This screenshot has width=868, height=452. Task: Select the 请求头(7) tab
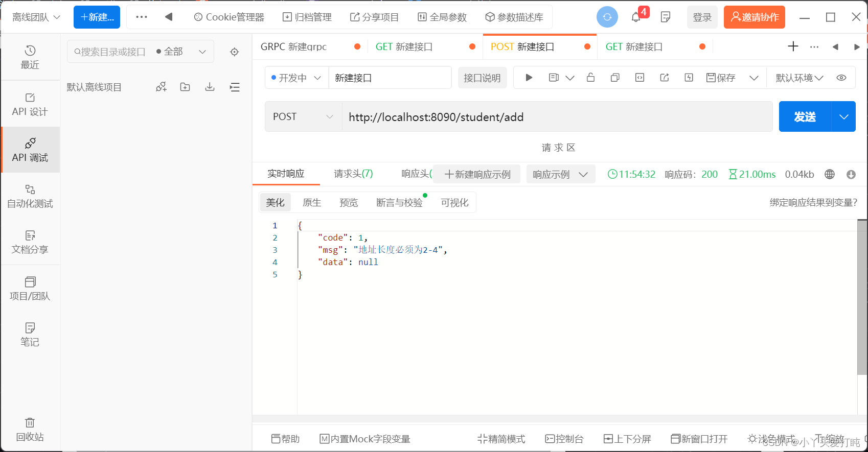353,174
